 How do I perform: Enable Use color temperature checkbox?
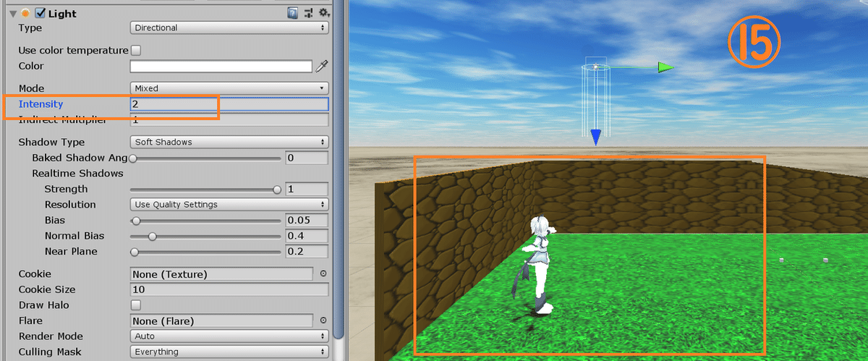point(135,51)
